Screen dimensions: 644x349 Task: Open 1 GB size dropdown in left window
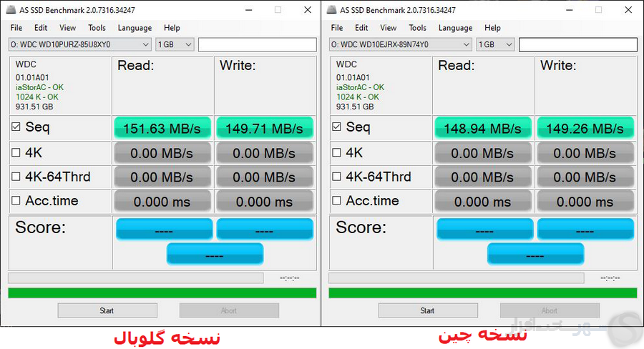click(x=175, y=44)
